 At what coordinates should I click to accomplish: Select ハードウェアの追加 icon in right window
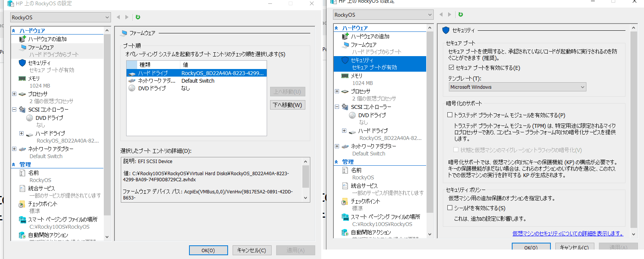pos(345,36)
